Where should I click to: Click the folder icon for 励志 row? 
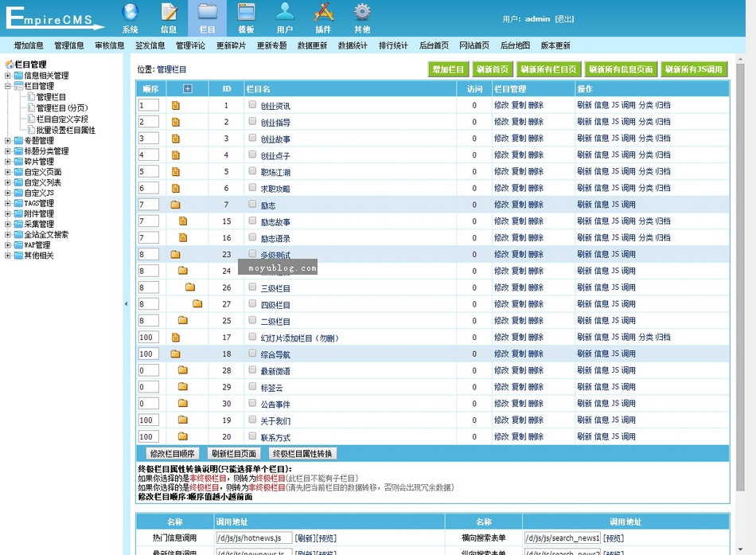click(x=176, y=205)
